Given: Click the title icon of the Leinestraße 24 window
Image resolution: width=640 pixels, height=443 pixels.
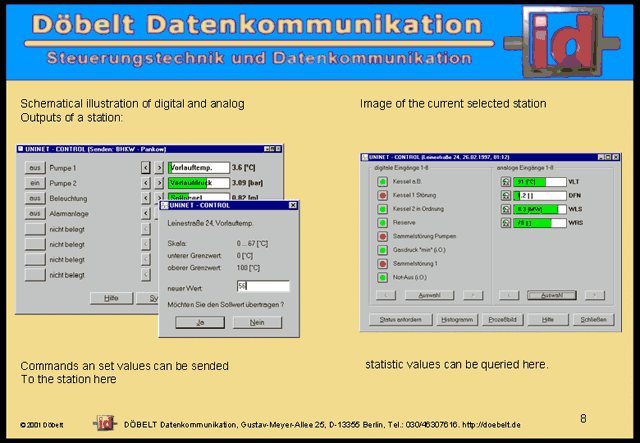Looking at the screenshot, I should (365, 157).
